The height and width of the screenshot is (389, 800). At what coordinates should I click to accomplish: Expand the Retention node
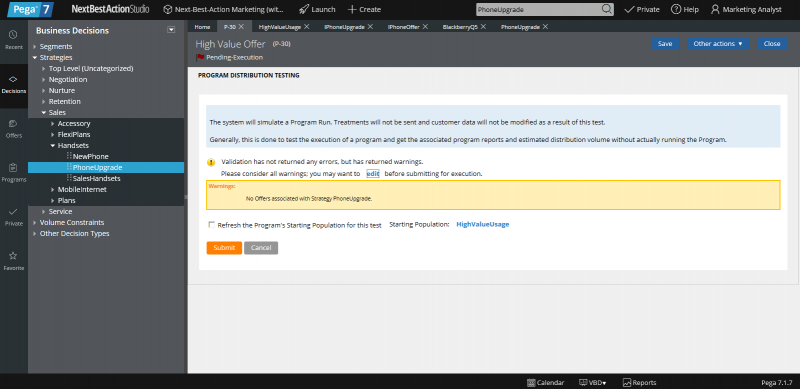tap(44, 102)
